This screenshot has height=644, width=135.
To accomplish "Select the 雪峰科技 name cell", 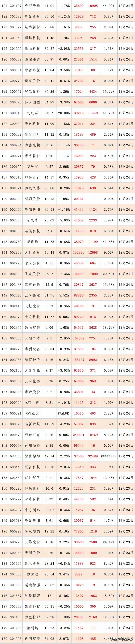I will pyautogui.click(x=32, y=499).
